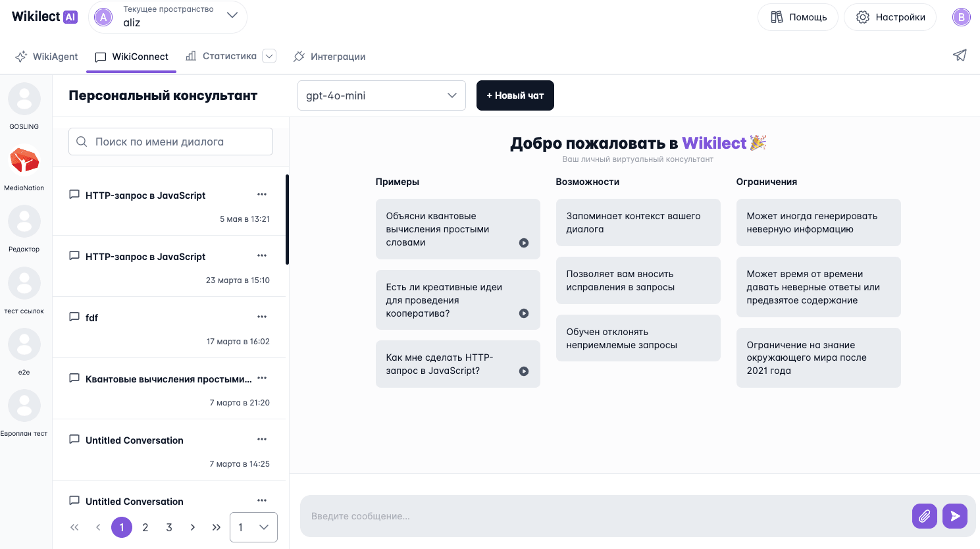Viewport: 980px width, 549px height.
Task: Expand the current workspace aliz selector
Action: tap(168, 17)
